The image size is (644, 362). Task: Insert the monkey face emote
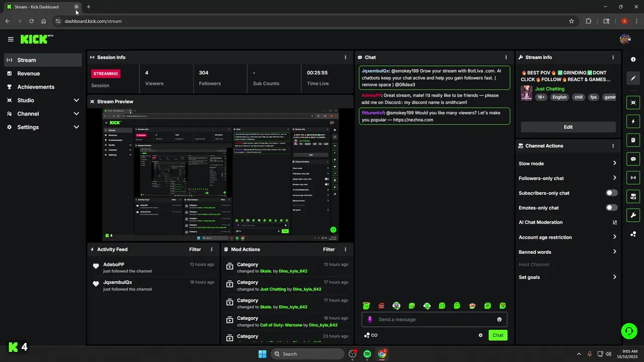click(472, 306)
